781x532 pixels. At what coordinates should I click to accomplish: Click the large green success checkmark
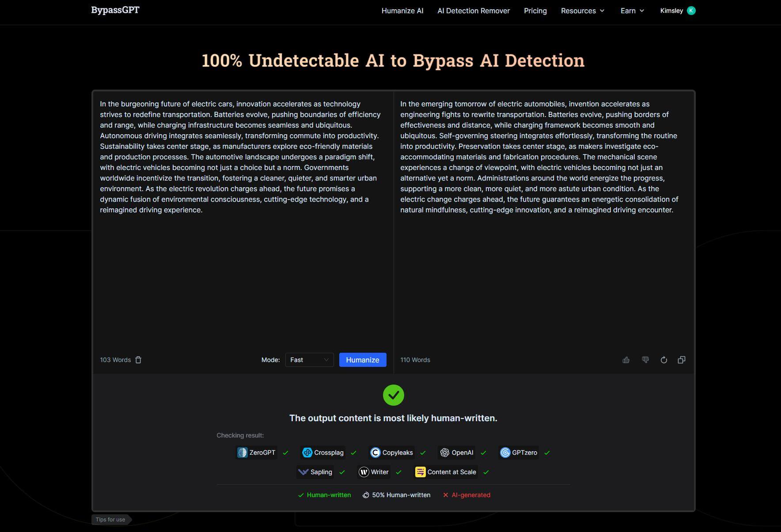pyautogui.click(x=393, y=395)
